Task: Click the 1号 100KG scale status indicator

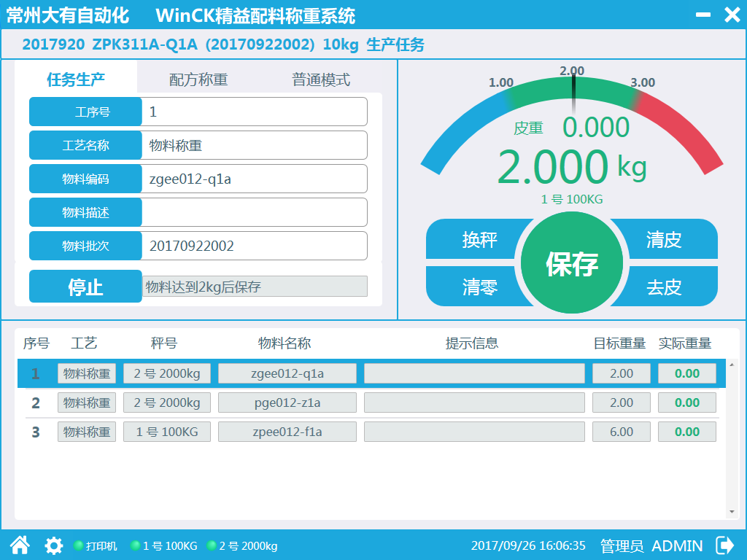Action: click(135, 545)
